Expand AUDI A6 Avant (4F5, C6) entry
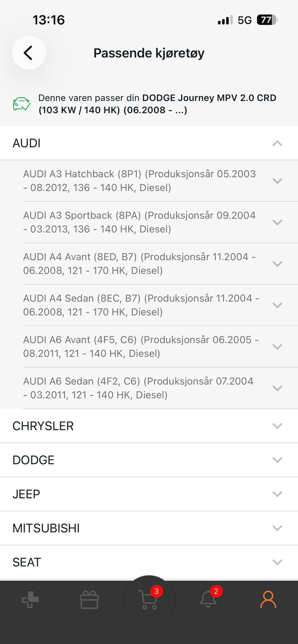This screenshot has height=644, width=298. pyautogui.click(x=160, y=346)
